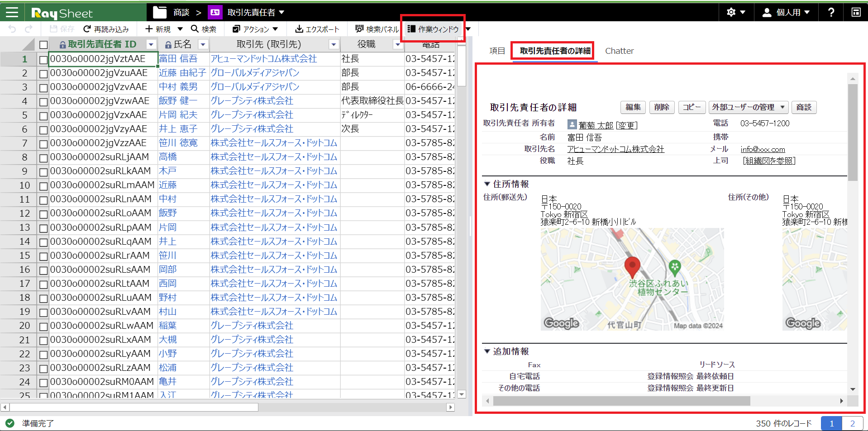Open help with the question mark
This screenshot has width=868, height=431.
831,12
